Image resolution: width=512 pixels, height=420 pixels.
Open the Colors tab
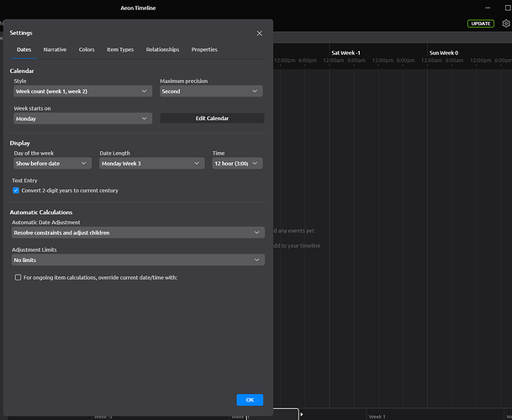coord(87,50)
